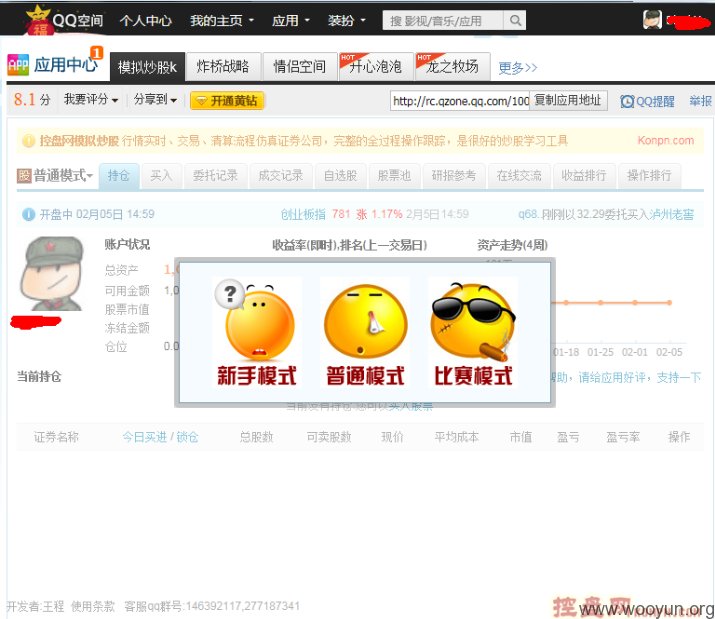Switch to the 炸桥战略 app tab
Screen dimensions: 715x619
(x=223, y=67)
